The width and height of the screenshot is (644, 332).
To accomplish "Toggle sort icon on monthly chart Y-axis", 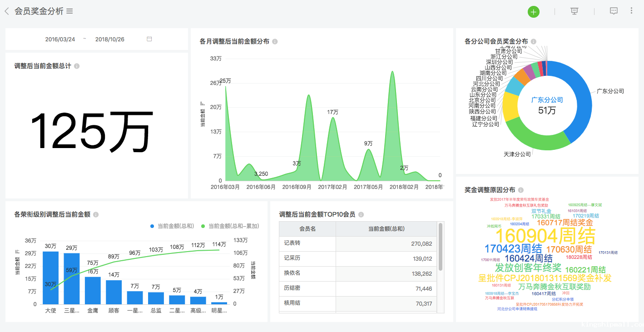I will pos(203,104).
